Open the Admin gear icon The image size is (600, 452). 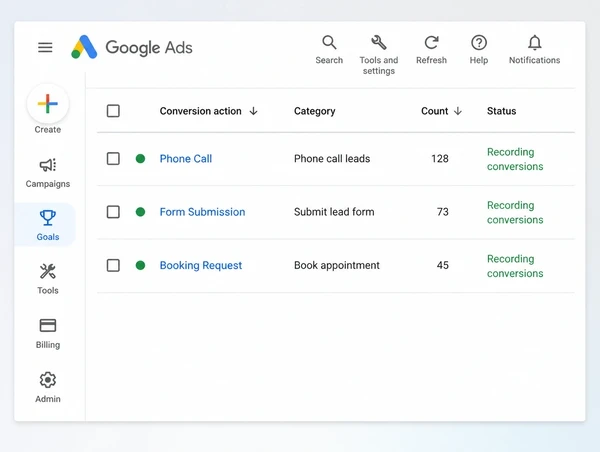[x=47, y=380]
